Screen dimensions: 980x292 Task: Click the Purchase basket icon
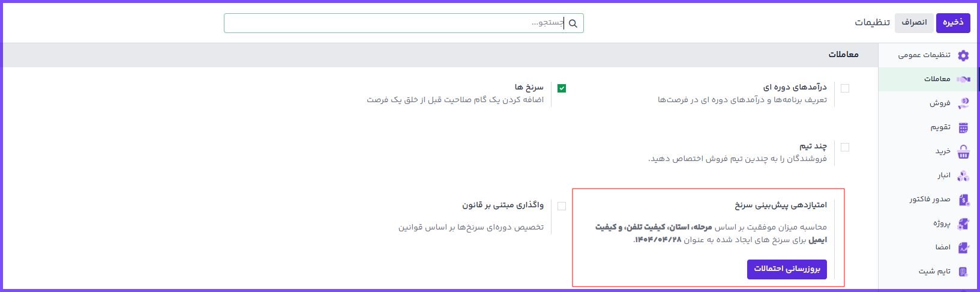pos(963,152)
